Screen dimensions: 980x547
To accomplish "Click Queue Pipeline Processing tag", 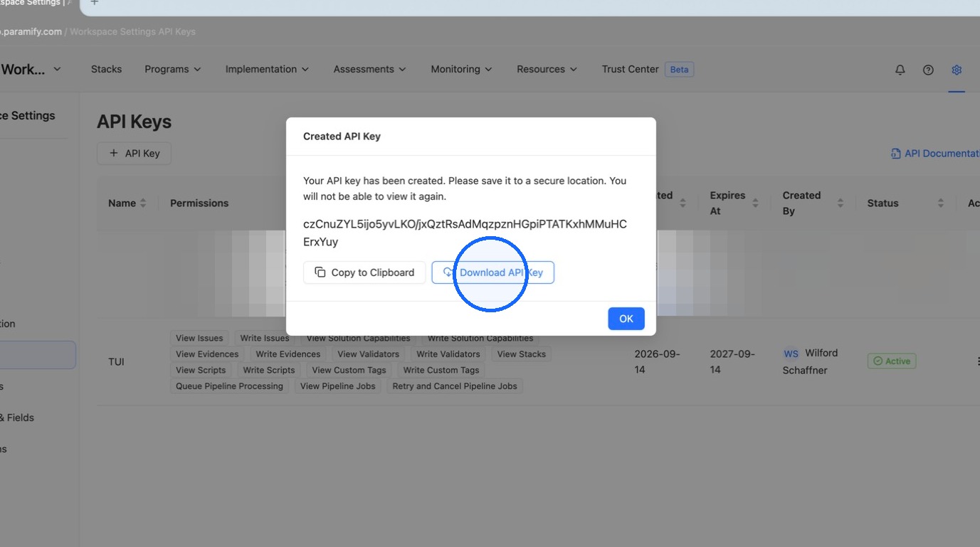I will [229, 386].
